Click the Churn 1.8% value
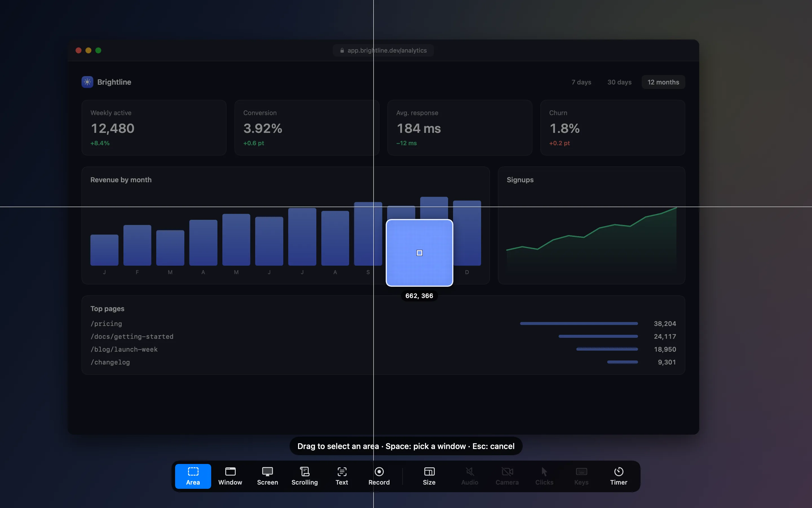Image resolution: width=812 pixels, height=508 pixels. (x=565, y=128)
